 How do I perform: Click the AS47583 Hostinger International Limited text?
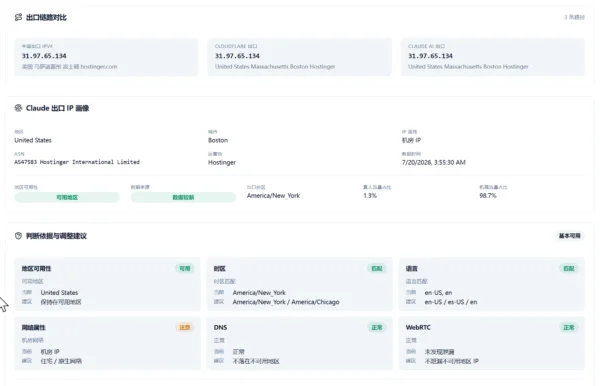[x=77, y=162]
